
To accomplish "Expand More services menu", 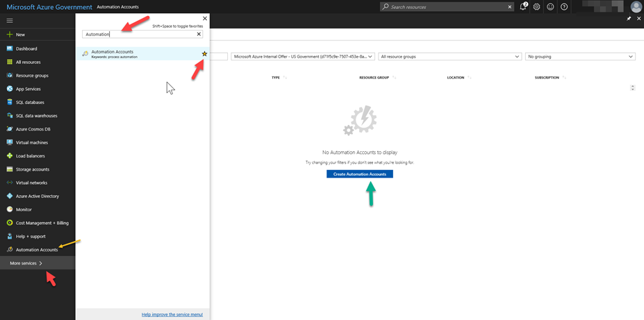I will pos(38,263).
